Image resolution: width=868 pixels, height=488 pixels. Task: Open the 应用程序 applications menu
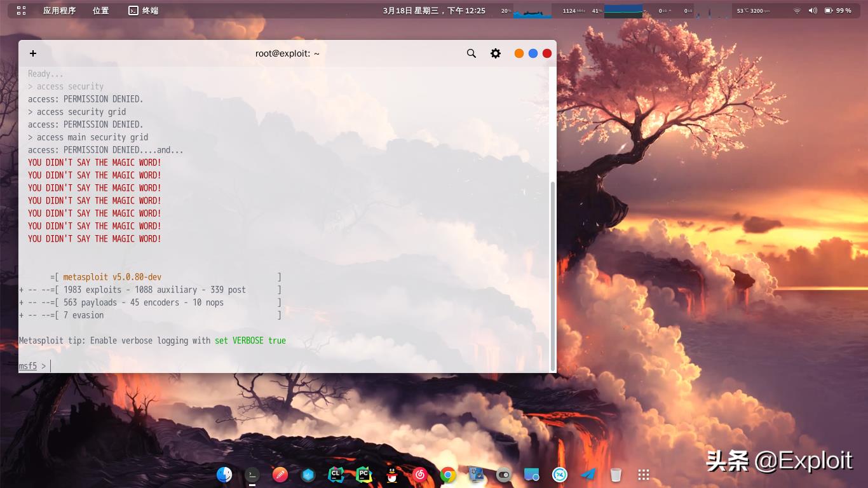pos(59,10)
